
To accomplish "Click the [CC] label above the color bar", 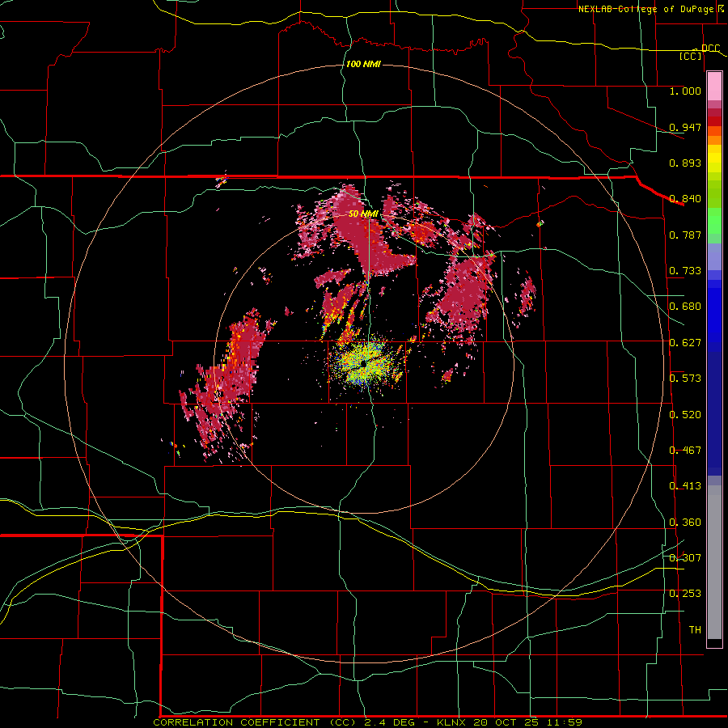I will (691, 56).
